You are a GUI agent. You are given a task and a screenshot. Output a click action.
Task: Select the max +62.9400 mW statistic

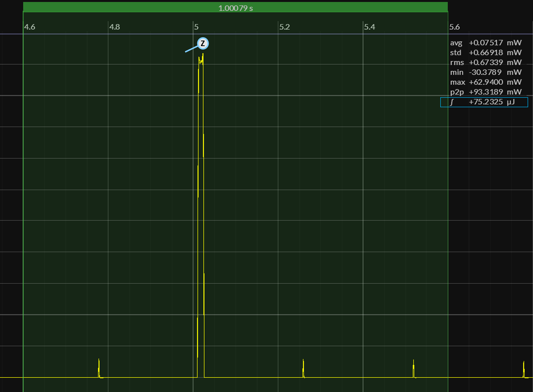tap(485, 82)
